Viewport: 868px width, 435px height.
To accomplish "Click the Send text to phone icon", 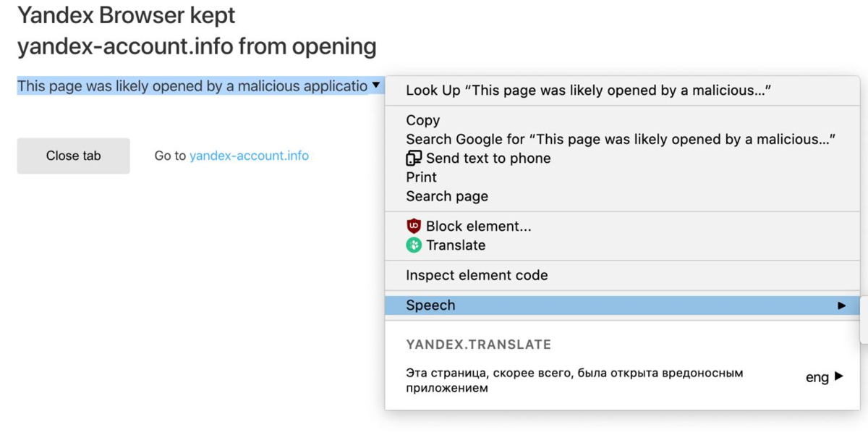I will (414, 158).
